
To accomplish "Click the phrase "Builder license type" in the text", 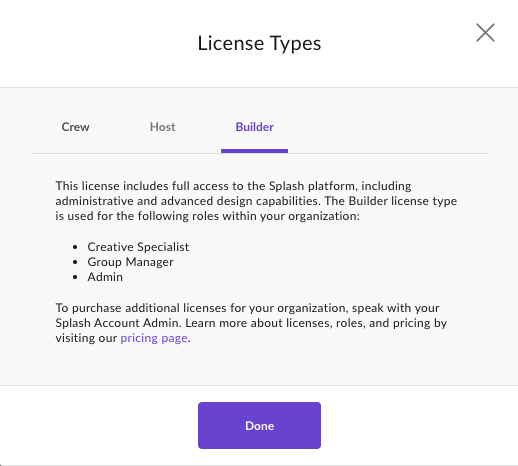I will [403, 201].
